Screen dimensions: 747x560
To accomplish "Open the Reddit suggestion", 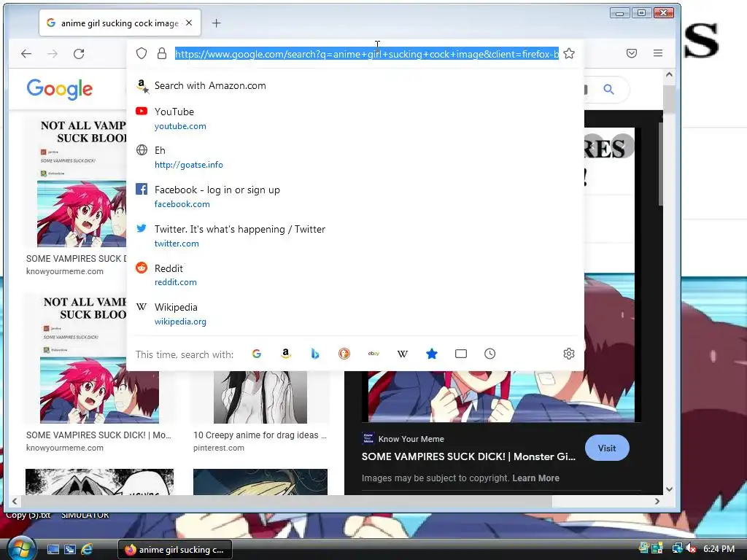I will [x=355, y=275].
